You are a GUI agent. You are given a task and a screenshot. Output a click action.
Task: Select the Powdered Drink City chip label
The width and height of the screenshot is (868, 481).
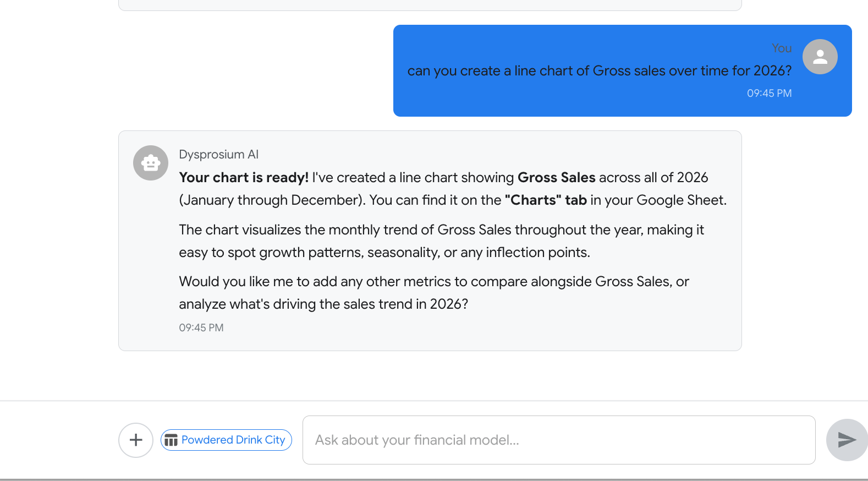click(233, 440)
